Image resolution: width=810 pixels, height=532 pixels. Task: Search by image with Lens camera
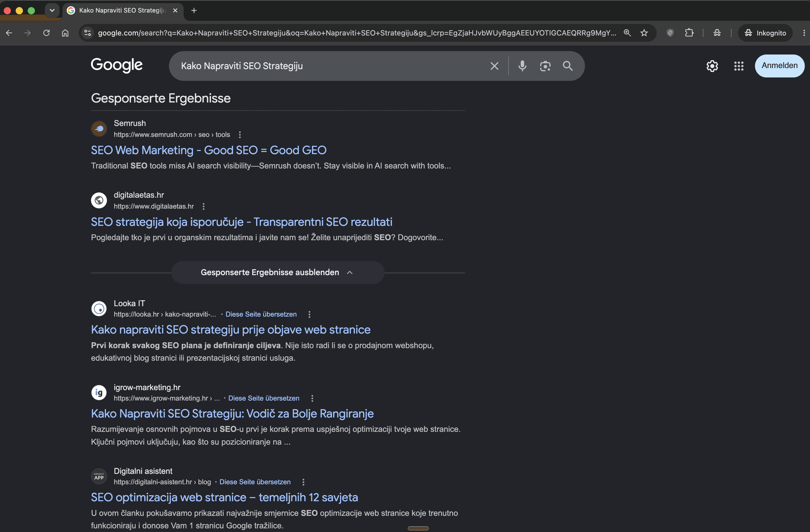click(545, 66)
